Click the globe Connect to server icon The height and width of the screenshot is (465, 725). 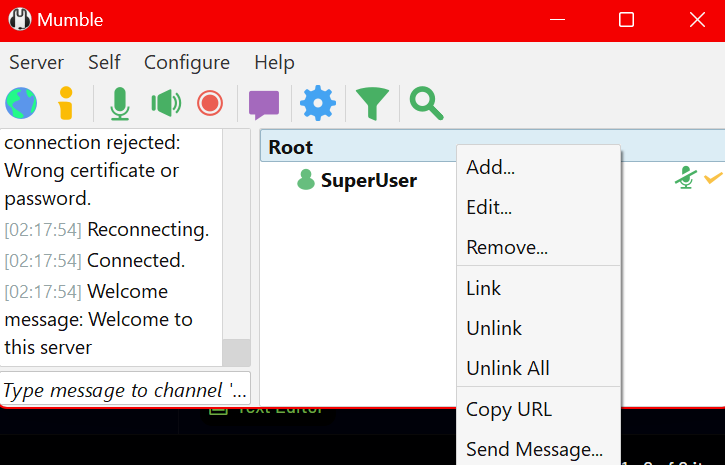coord(21,103)
